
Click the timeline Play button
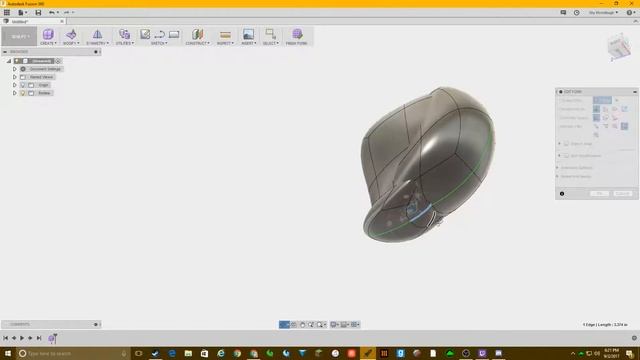[22, 338]
